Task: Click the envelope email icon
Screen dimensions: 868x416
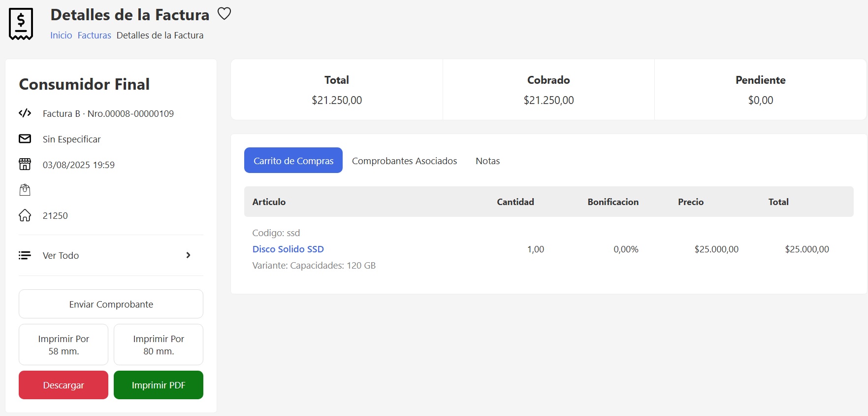Action: tap(25, 139)
